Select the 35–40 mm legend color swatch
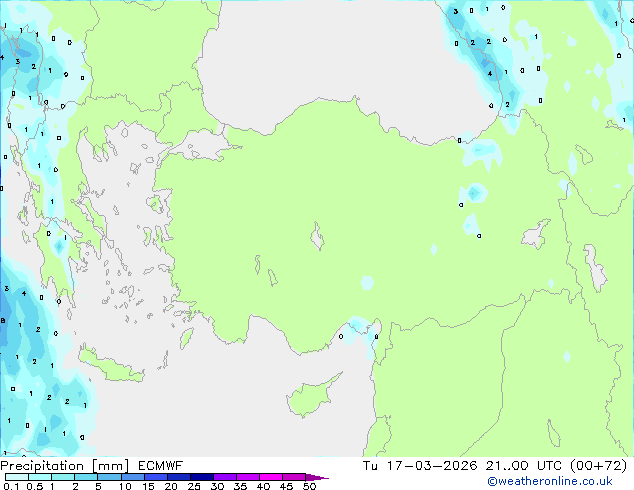Viewport: 634px width, 490px height. [x=247, y=477]
